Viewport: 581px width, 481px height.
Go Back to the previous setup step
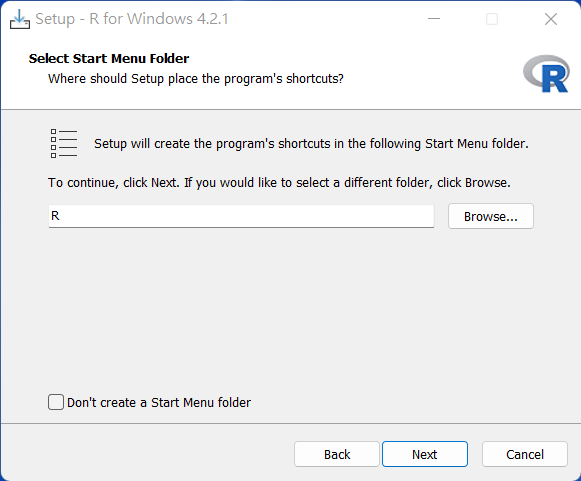pyautogui.click(x=337, y=454)
